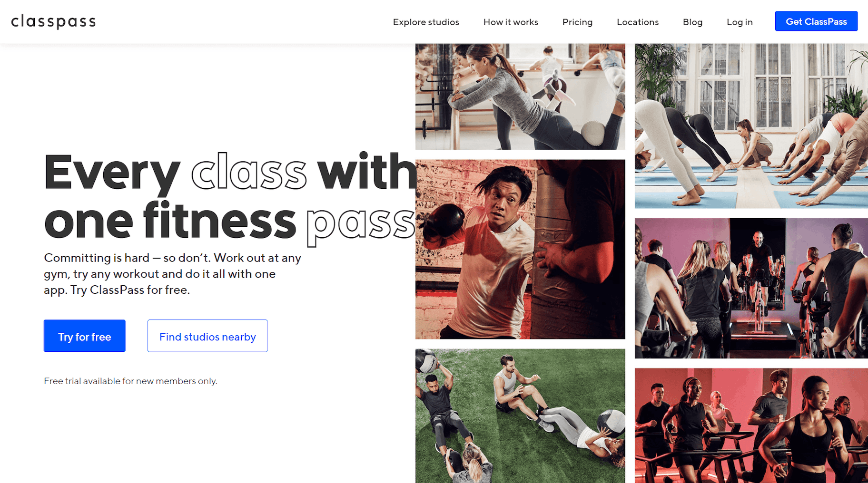868x483 pixels.
Task: Select the medicine ball turf workout image
Action: (x=520, y=416)
